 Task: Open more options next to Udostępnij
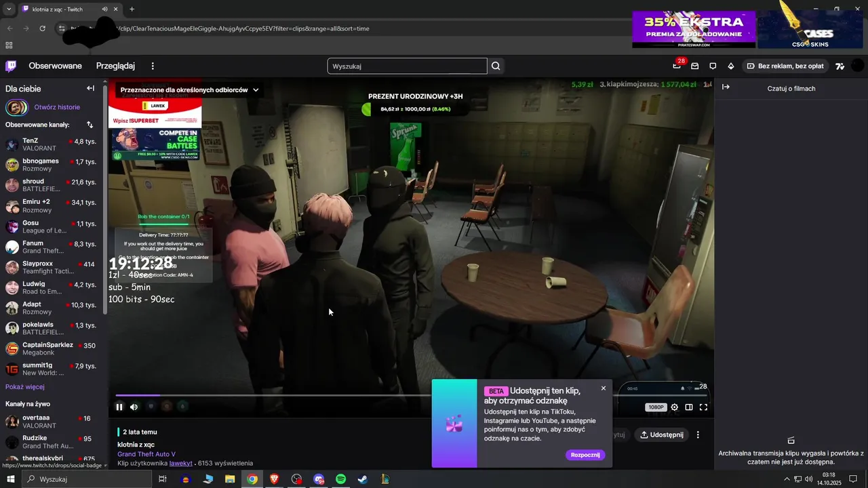[x=698, y=434]
